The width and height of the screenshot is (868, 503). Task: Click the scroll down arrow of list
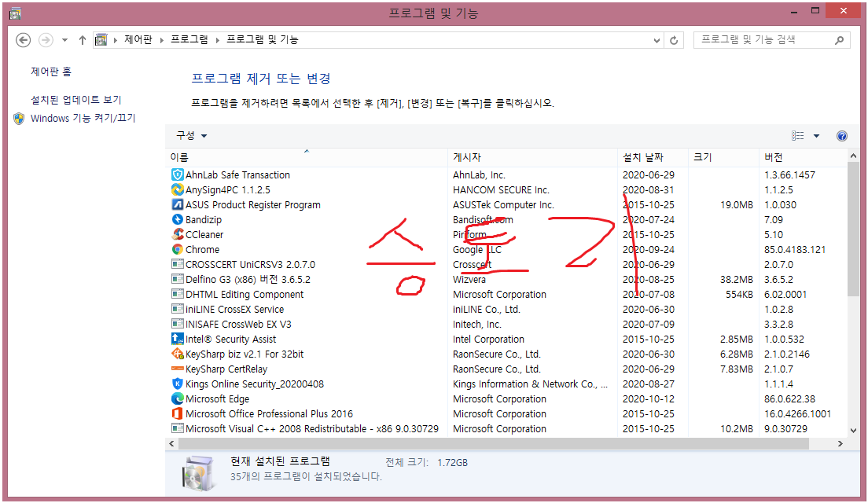[x=853, y=431]
